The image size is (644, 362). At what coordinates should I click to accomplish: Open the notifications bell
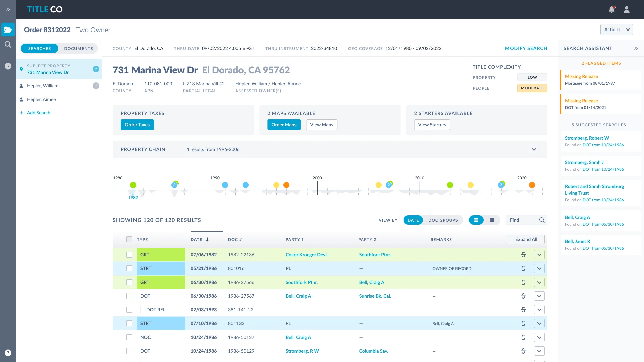(612, 9)
